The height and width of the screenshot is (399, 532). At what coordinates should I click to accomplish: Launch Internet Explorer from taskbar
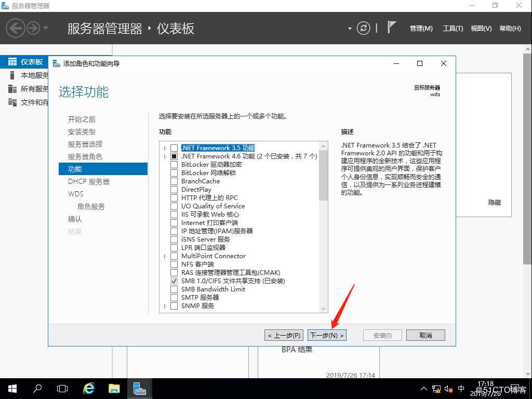88,389
